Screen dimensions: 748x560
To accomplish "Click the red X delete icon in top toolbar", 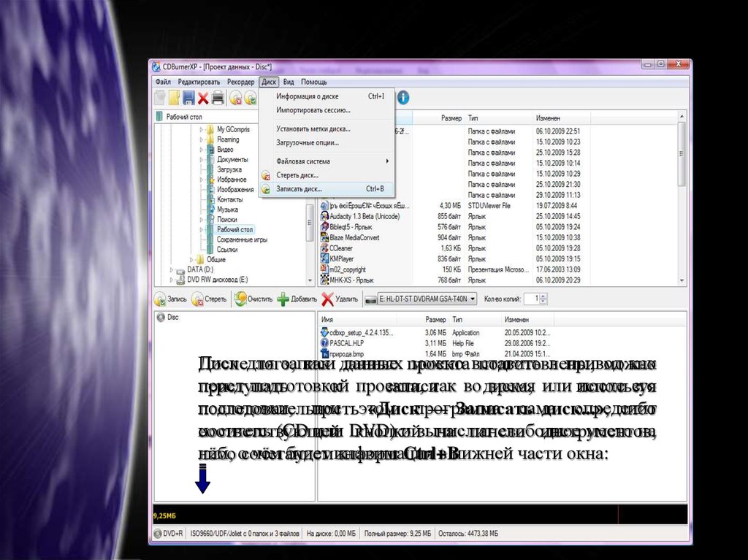I will pos(202,97).
